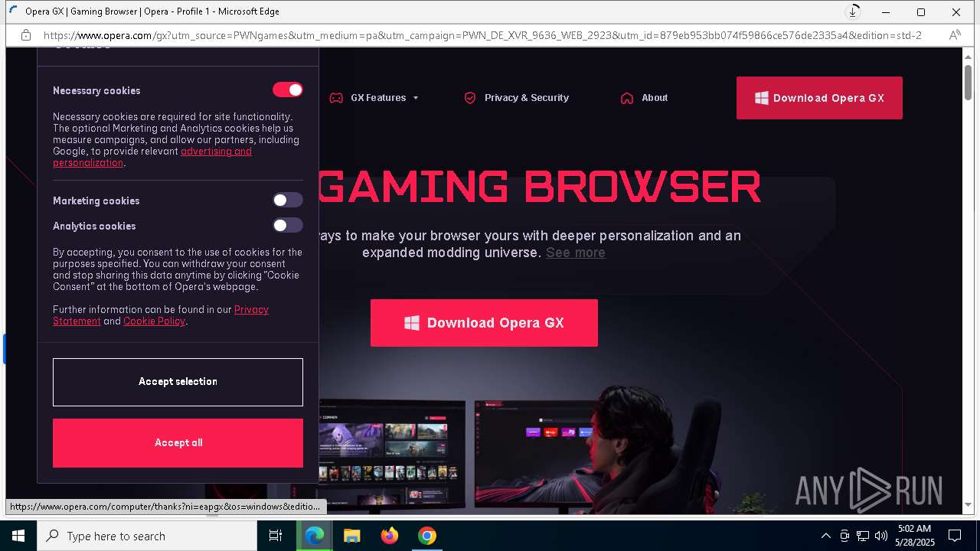This screenshot has width=980, height=551.
Task: Open Microsoft Edge from the taskbar
Action: (315, 536)
